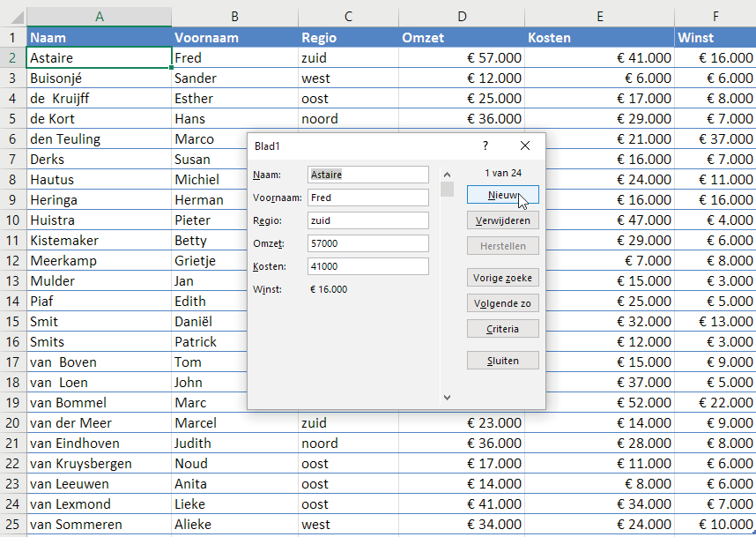Image resolution: width=756 pixels, height=537 pixels.
Task: Click the Vorige zoeken button
Action: (x=502, y=278)
